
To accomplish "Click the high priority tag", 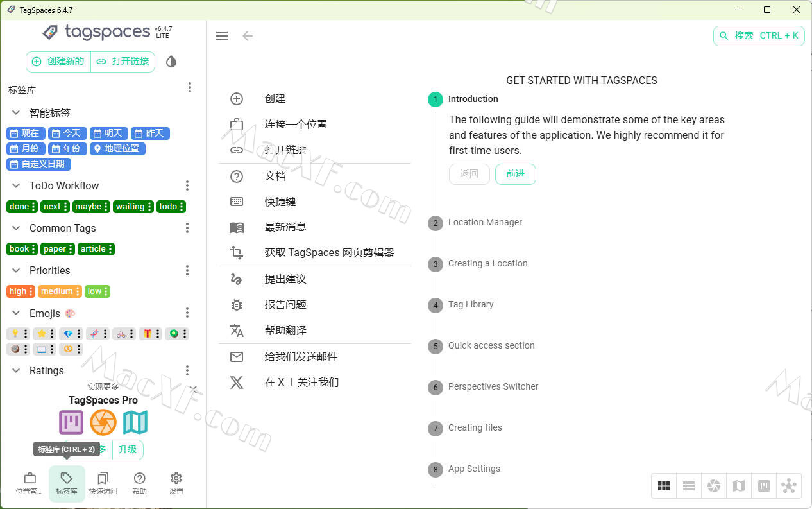I will pos(21,291).
